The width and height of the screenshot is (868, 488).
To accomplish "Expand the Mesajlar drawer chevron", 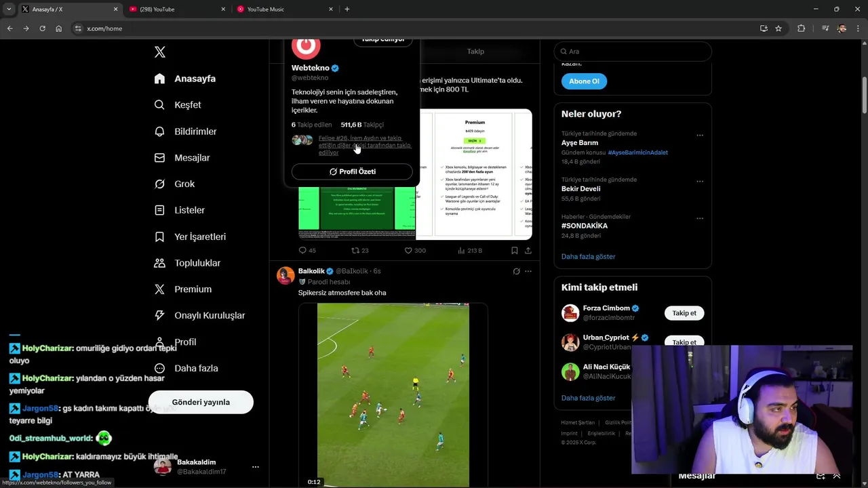I will tap(837, 476).
